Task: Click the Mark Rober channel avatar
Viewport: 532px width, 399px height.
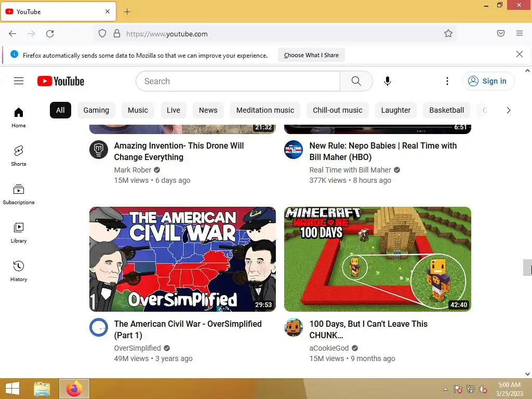Action: pyautogui.click(x=99, y=150)
